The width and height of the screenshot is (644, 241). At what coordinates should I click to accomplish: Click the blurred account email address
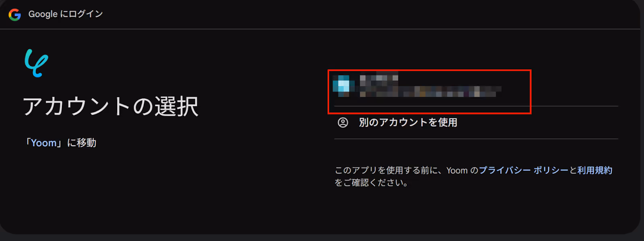pos(431,91)
